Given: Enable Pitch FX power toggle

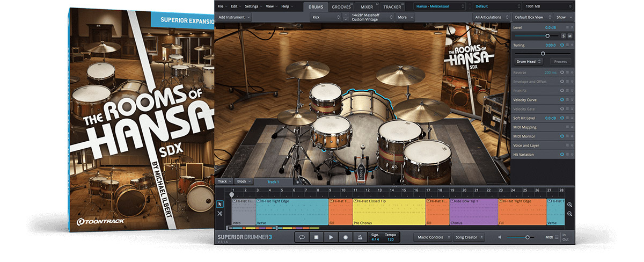Looking at the screenshot, I should click(562, 91).
